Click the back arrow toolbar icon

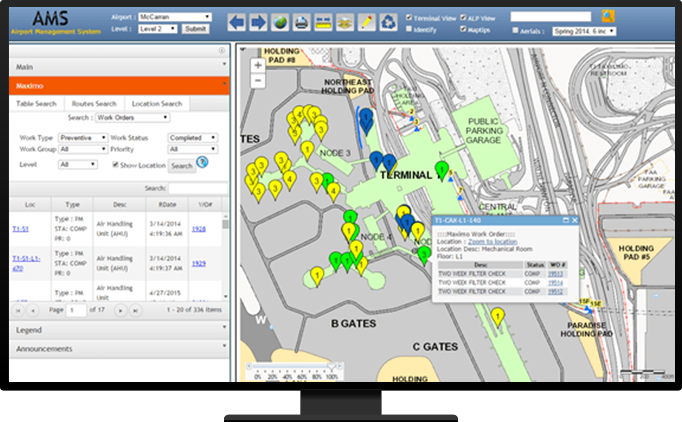[x=237, y=21]
